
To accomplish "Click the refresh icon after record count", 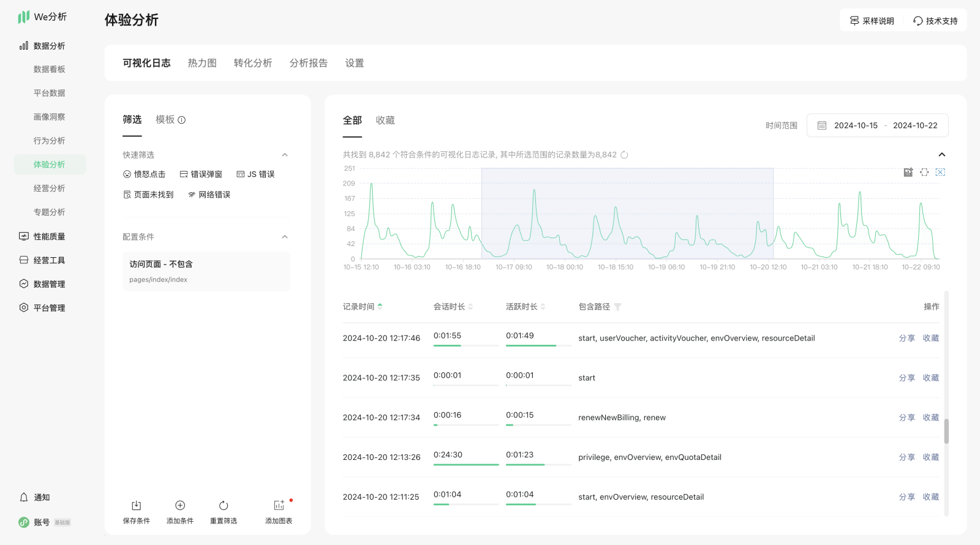I will (x=624, y=155).
